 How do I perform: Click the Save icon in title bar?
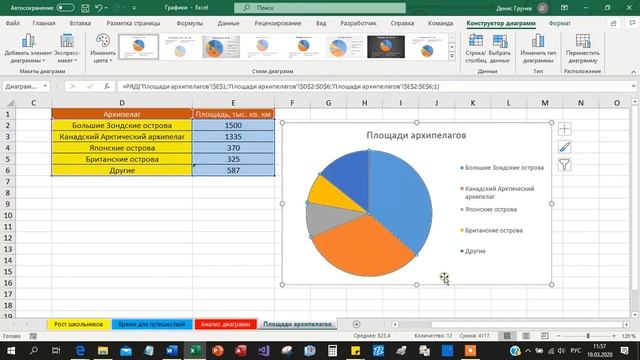click(85, 8)
